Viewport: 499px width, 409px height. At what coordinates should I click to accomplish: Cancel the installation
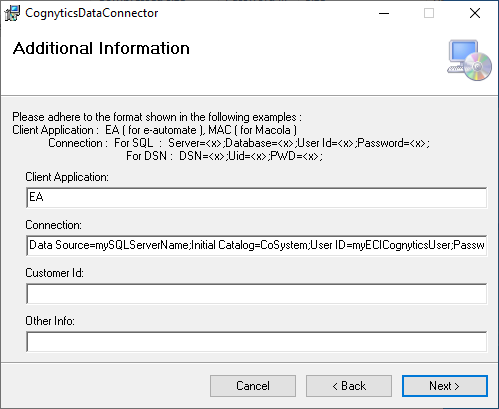coord(253,386)
